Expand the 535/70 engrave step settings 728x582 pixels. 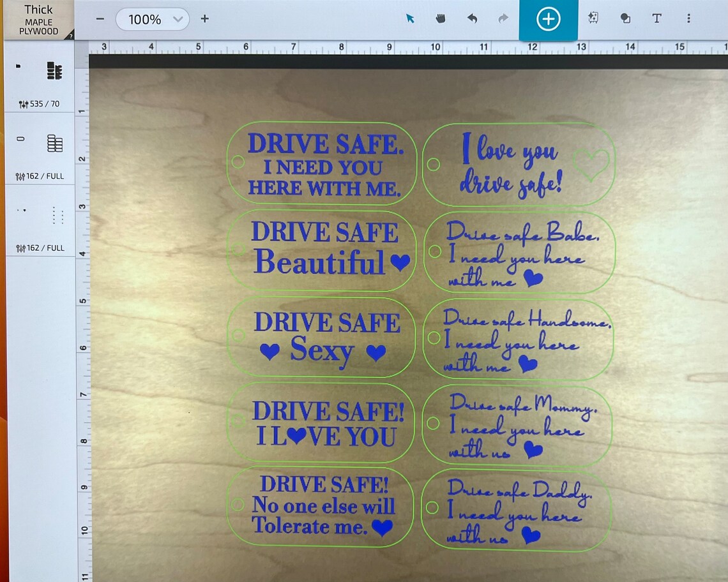click(x=39, y=103)
